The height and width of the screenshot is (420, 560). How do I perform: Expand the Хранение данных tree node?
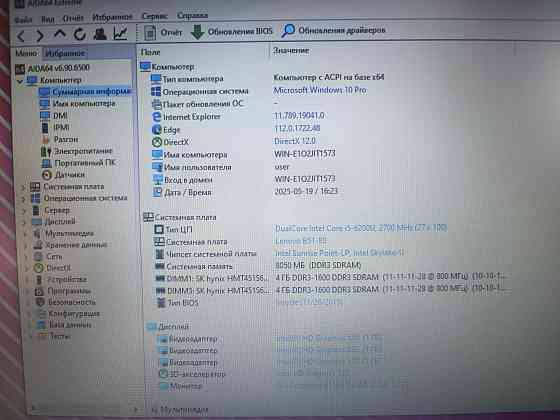coord(26,246)
